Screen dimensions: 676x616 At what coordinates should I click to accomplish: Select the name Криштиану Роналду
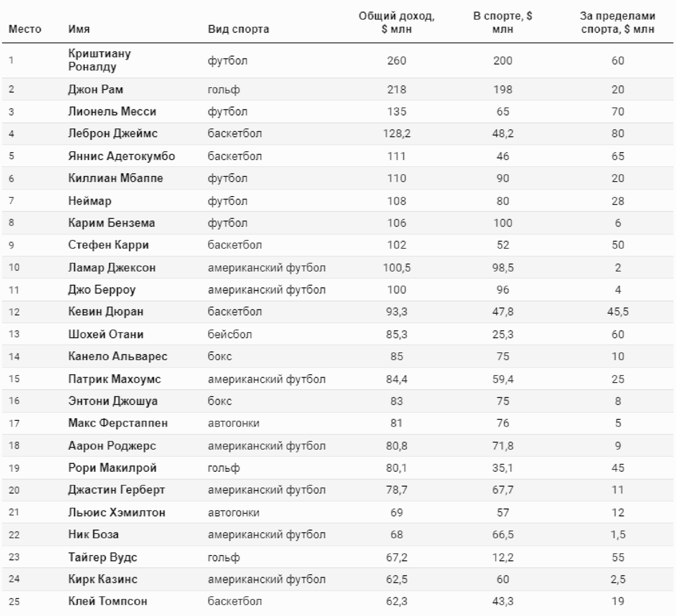tap(99, 60)
